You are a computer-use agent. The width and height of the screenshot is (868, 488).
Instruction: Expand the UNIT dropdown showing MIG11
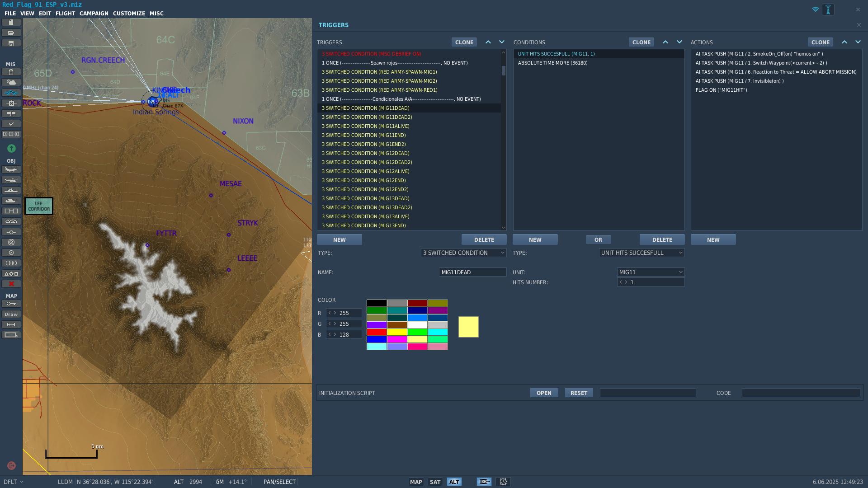click(651, 272)
